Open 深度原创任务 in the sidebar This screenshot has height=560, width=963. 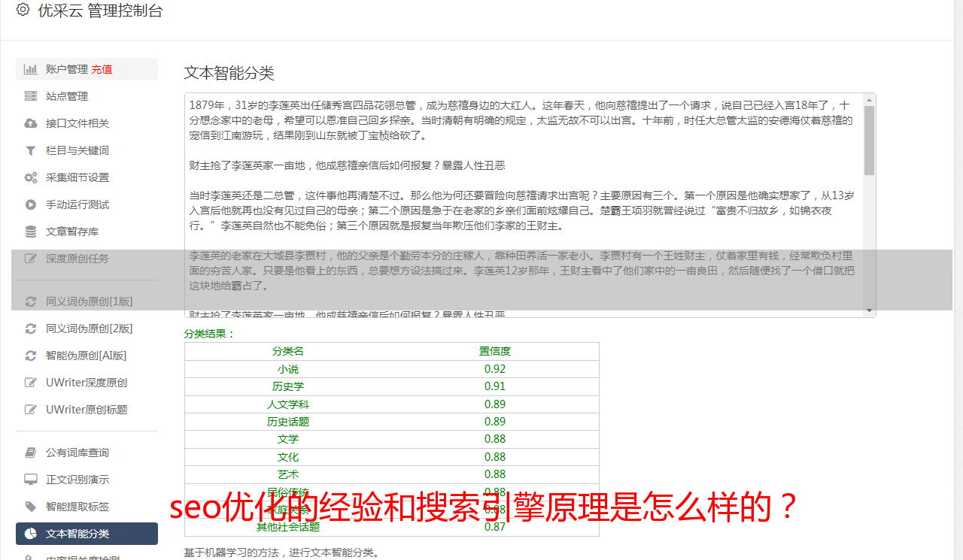[87, 259]
